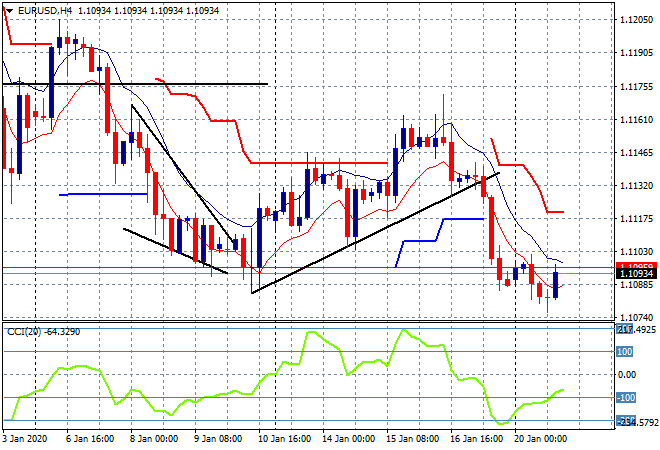The height and width of the screenshot is (450, 660).
Task: Click the 1.11905 price axis label
Action: click(x=636, y=53)
